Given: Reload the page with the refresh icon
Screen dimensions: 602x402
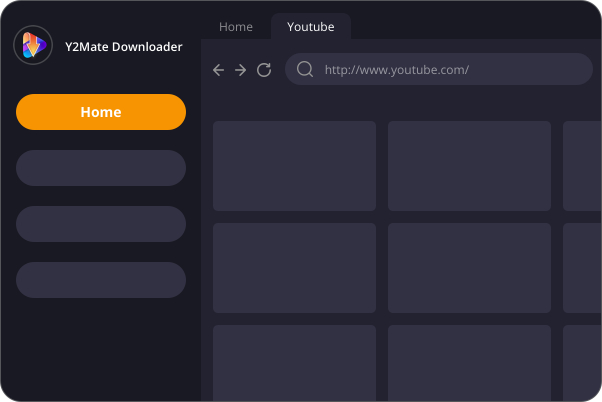Looking at the screenshot, I should coord(264,70).
